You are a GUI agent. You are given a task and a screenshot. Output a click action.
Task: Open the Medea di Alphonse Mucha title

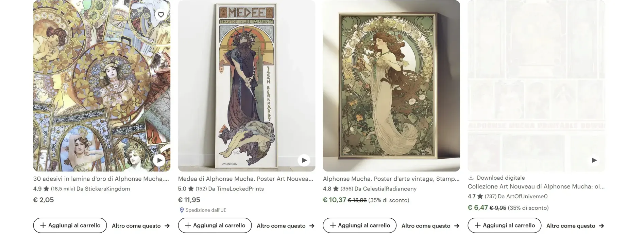[x=245, y=179]
